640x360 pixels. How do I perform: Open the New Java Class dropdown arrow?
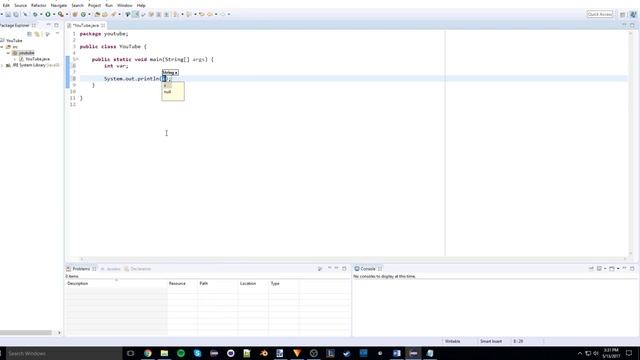coord(89,14)
